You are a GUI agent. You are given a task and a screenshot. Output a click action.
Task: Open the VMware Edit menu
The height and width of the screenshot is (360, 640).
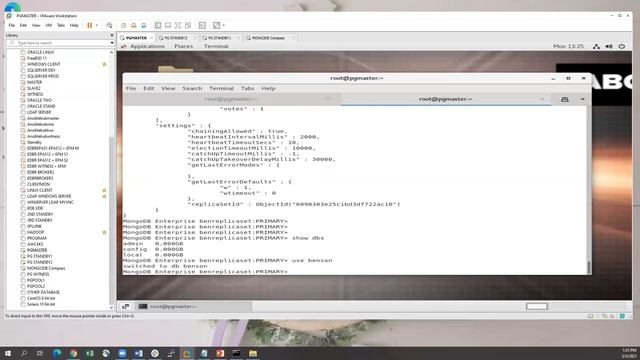(x=23, y=25)
